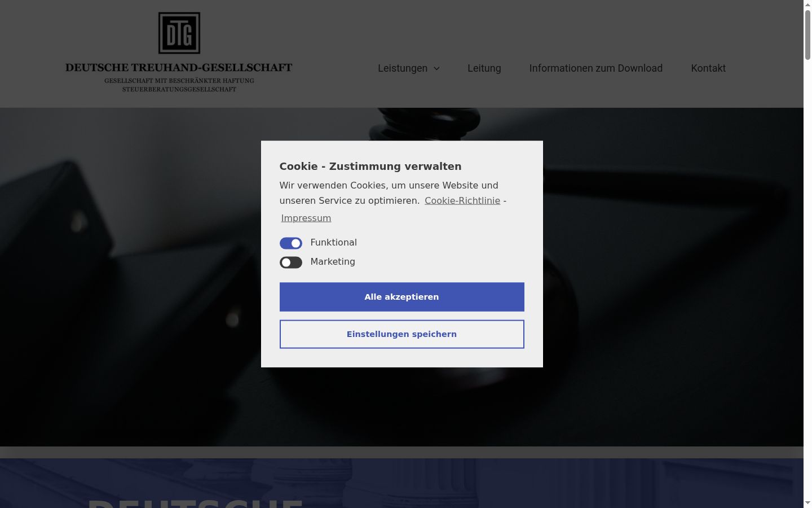Click the scrollbar up arrow
This screenshot has width=812, height=508.
coord(807,5)
